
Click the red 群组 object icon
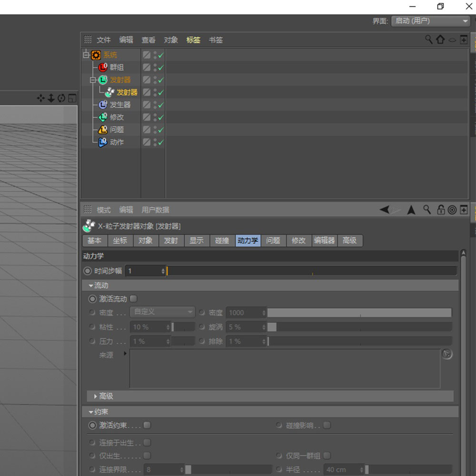[103, 67]
